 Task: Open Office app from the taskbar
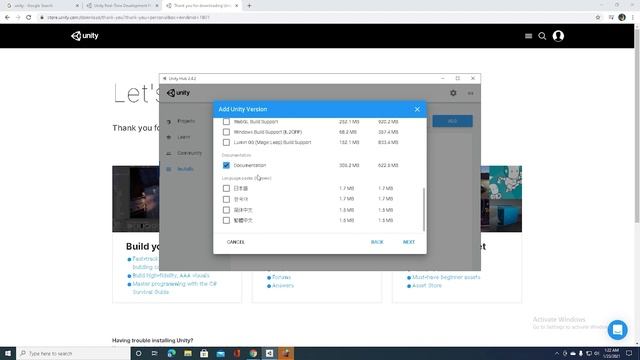click(x=237, y=353)
